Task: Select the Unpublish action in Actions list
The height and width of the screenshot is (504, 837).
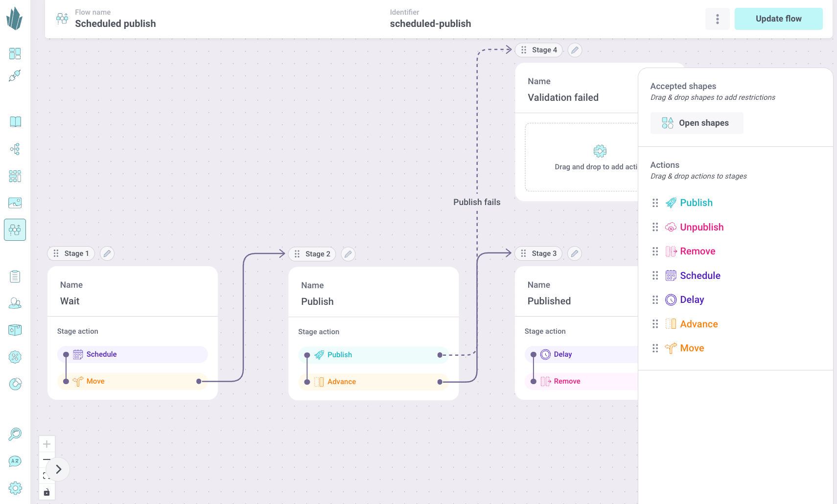Action: [x=701, y=227]
